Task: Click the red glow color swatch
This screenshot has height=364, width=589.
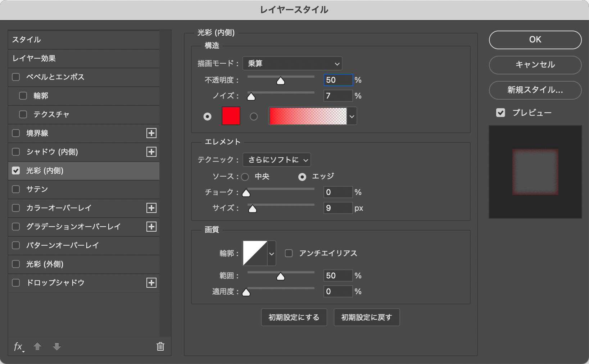Action: 231,116
